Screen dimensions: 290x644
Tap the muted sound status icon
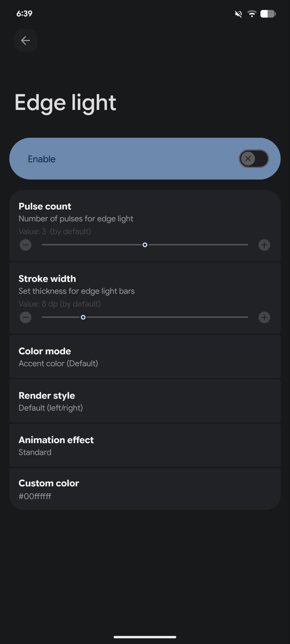(238, 14)
